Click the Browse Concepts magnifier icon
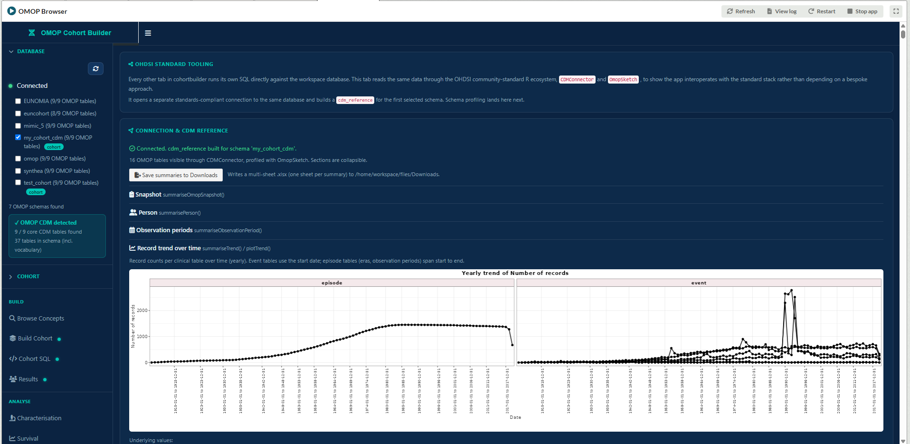The height and width of the screenshot is (444, 910). (x=12, y=319)
